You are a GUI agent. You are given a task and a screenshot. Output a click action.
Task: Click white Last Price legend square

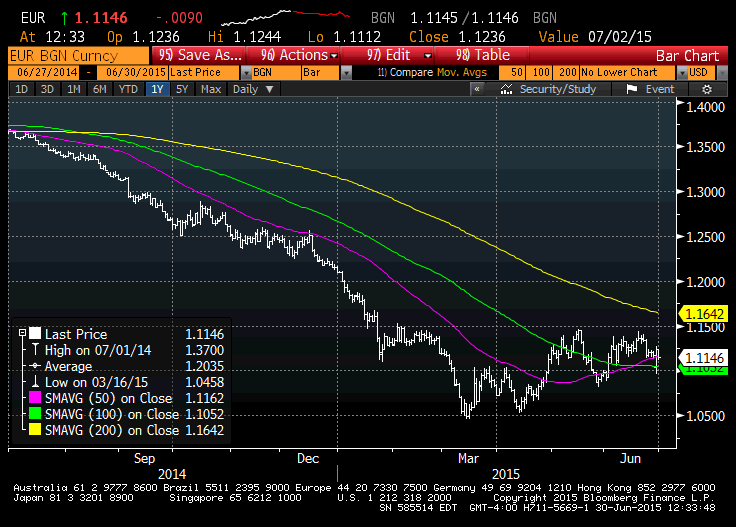[x=34, y=334]
